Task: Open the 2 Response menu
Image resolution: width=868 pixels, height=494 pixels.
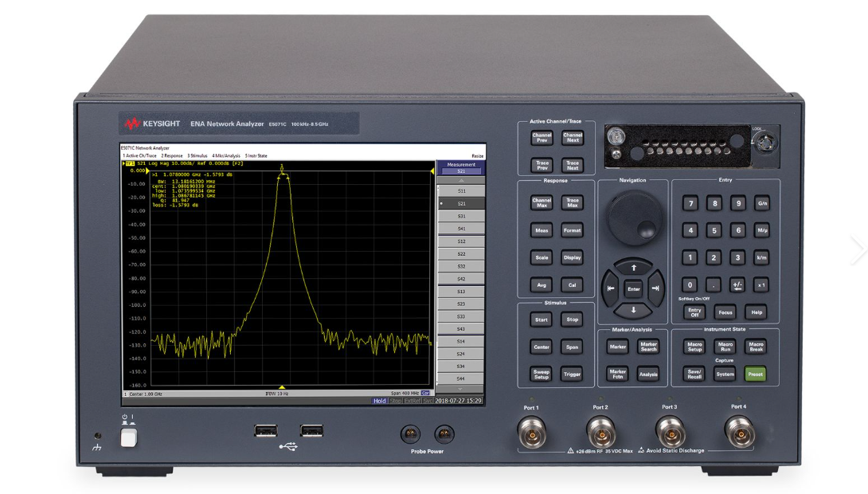Action: pos(171,155)
